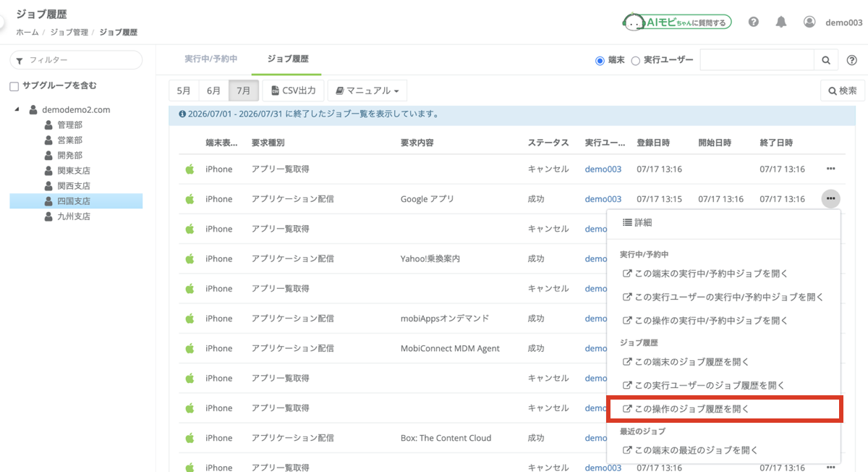The height and width of the screenshot is (472, 868).
Task: Click the Apple icon on the Google アプリ row
Action: pos(190,198)
